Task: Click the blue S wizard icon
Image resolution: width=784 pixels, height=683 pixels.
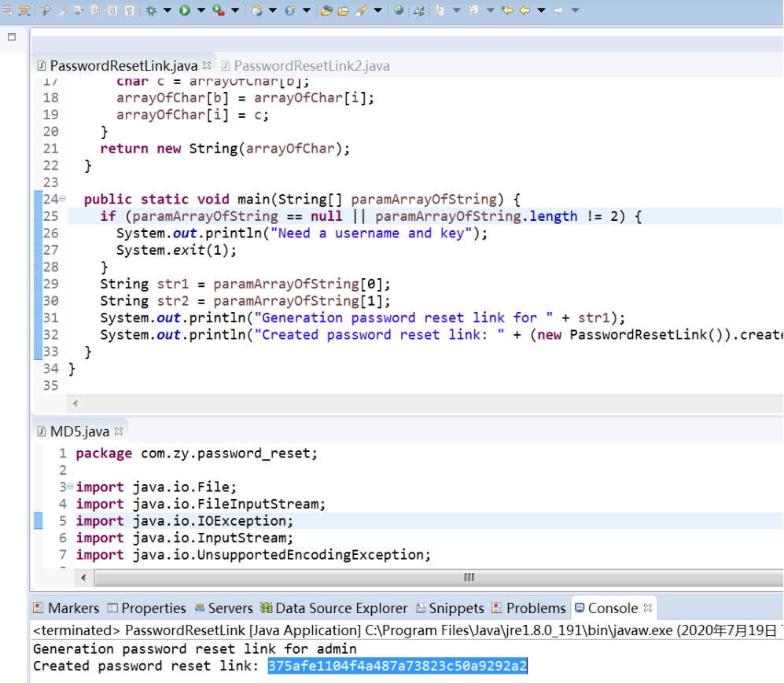Action: click(x=290, y=10)
